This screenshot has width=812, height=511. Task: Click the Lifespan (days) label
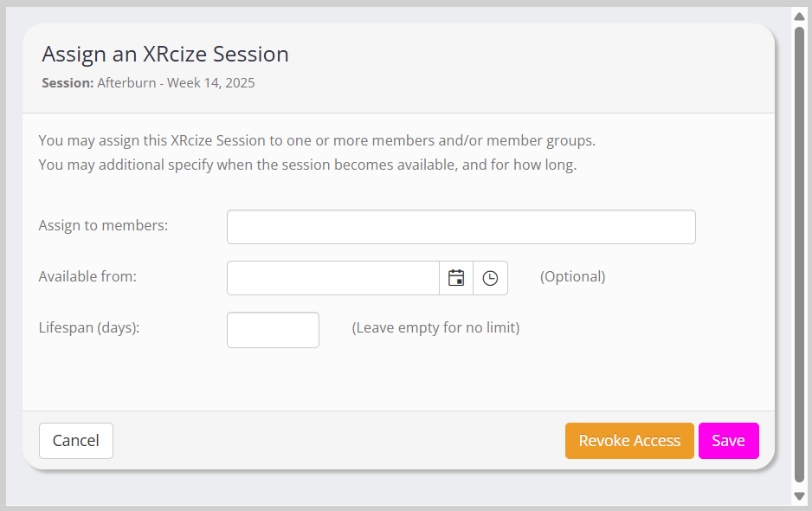point(89,327)
